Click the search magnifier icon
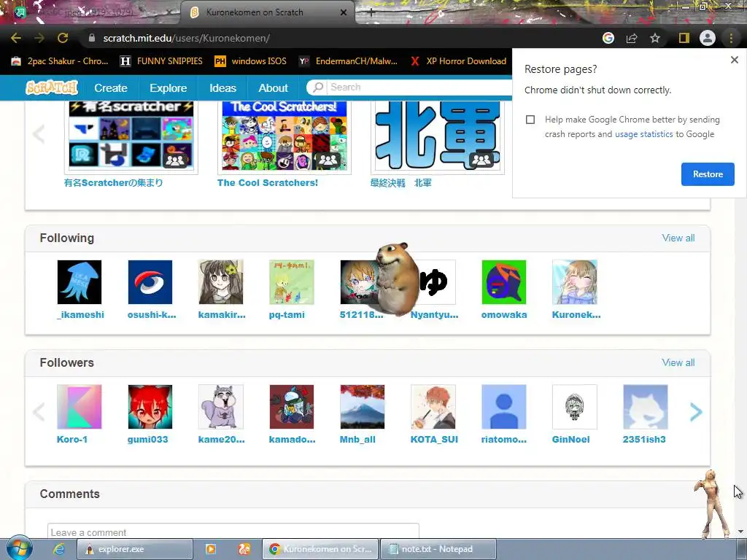This screenshot has height=560, width=747. pos(318,87)
